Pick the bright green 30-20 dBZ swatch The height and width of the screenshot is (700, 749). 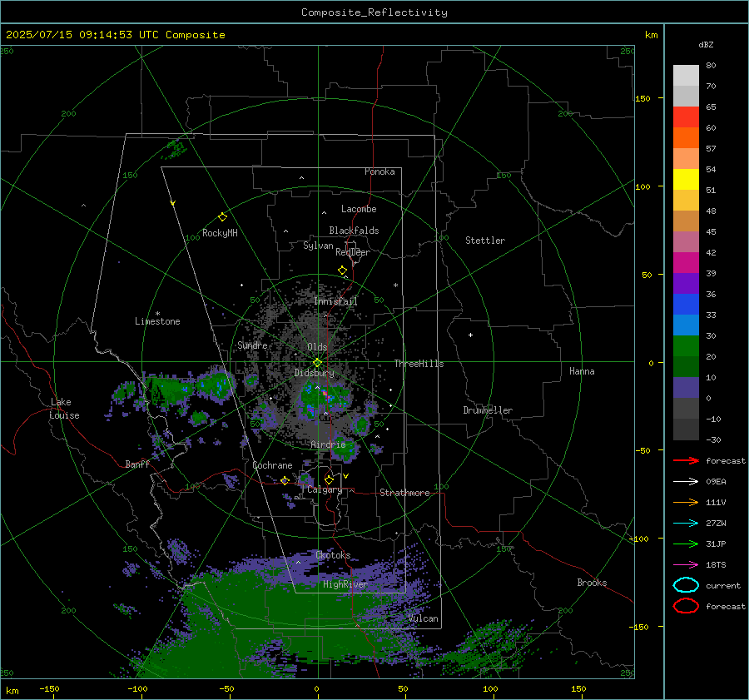686,346
